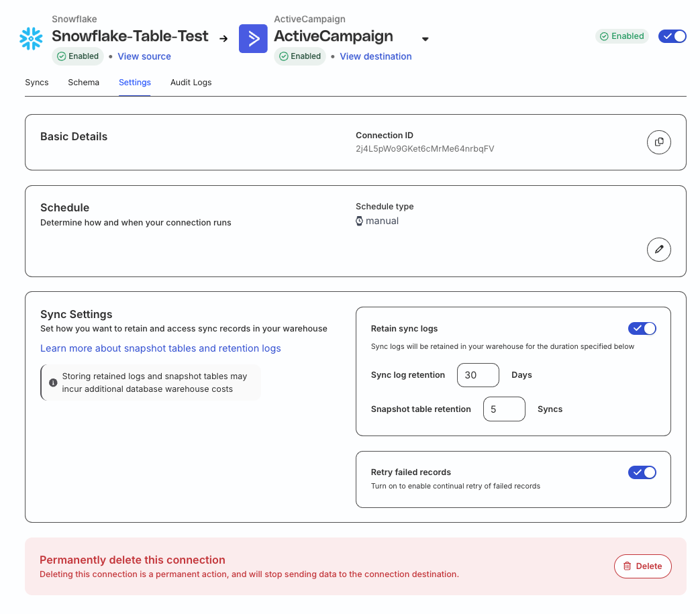The height and width of the screenshot is (614, 700).
Task: Click the 'Sync Settings' heading
Action: 77,314
